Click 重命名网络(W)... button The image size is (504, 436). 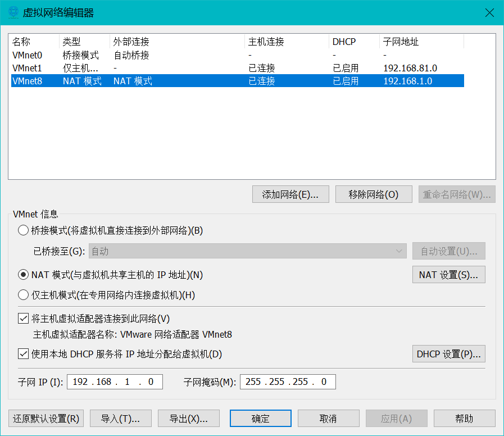[x=456, y=194]
